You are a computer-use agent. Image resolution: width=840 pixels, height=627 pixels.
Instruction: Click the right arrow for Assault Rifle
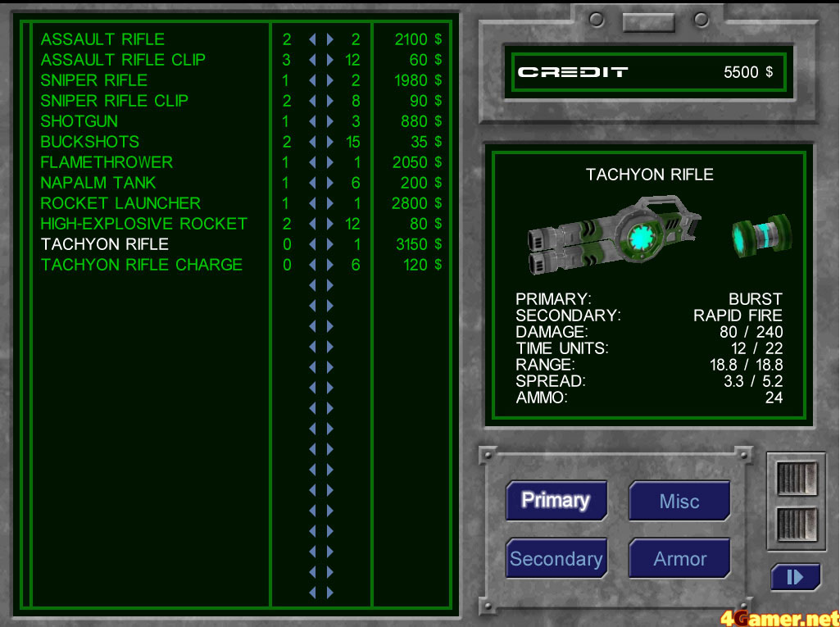330,39
